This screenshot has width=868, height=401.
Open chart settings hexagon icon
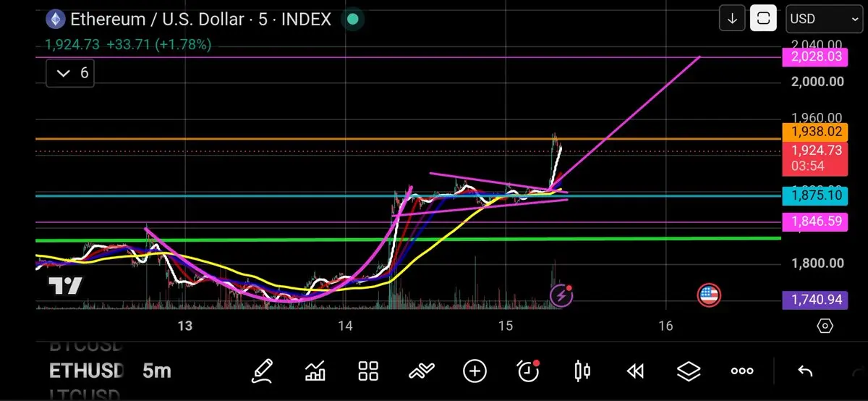pos(825,326)
